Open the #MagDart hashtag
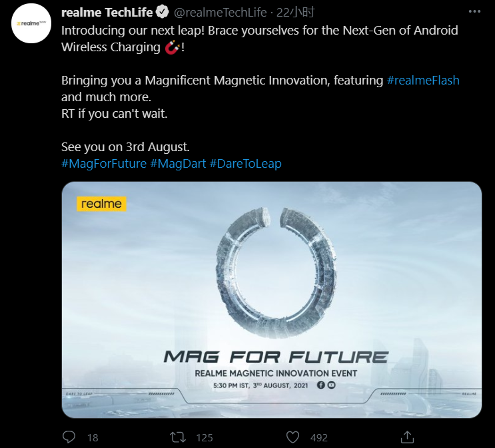The image size is (495, 448). pyautogui.click(x=178, y=164)
